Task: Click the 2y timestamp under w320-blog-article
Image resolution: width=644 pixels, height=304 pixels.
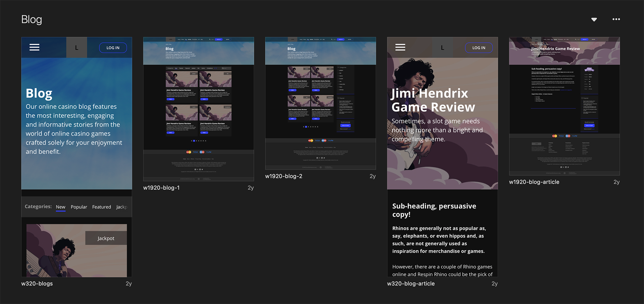Action: [x=494, y=284]
